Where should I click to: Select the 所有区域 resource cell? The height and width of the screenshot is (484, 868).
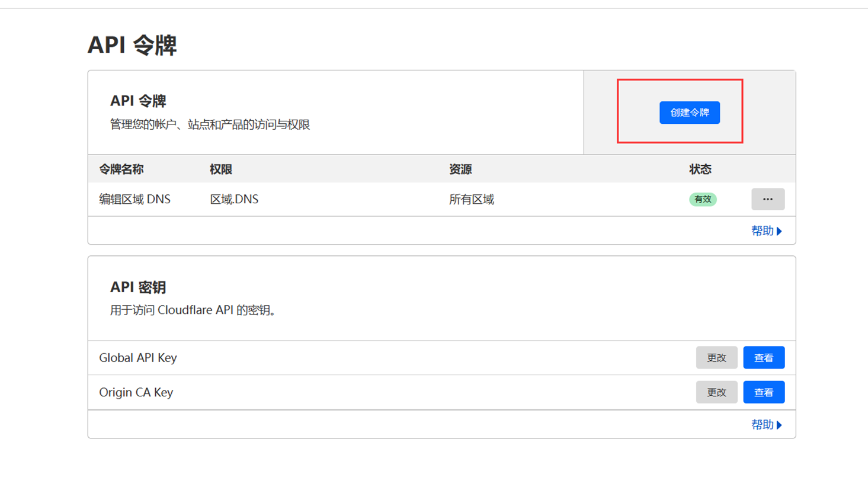(x=471, y=200)
